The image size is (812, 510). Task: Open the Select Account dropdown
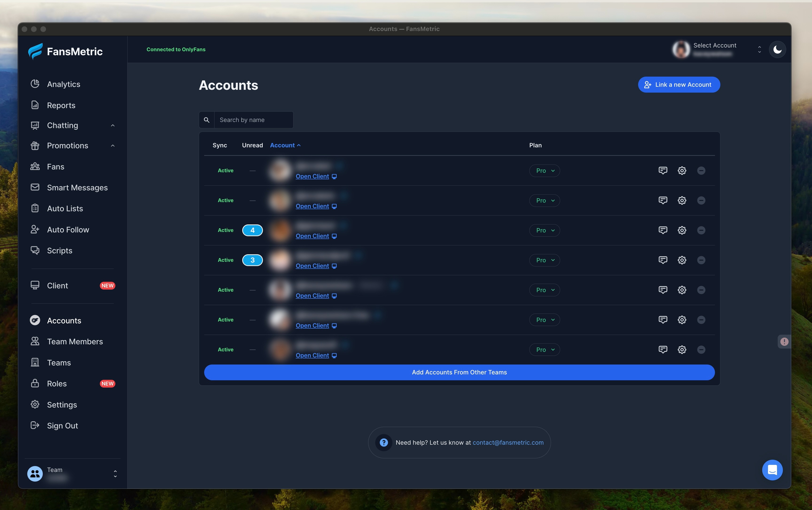pos(717,50)
